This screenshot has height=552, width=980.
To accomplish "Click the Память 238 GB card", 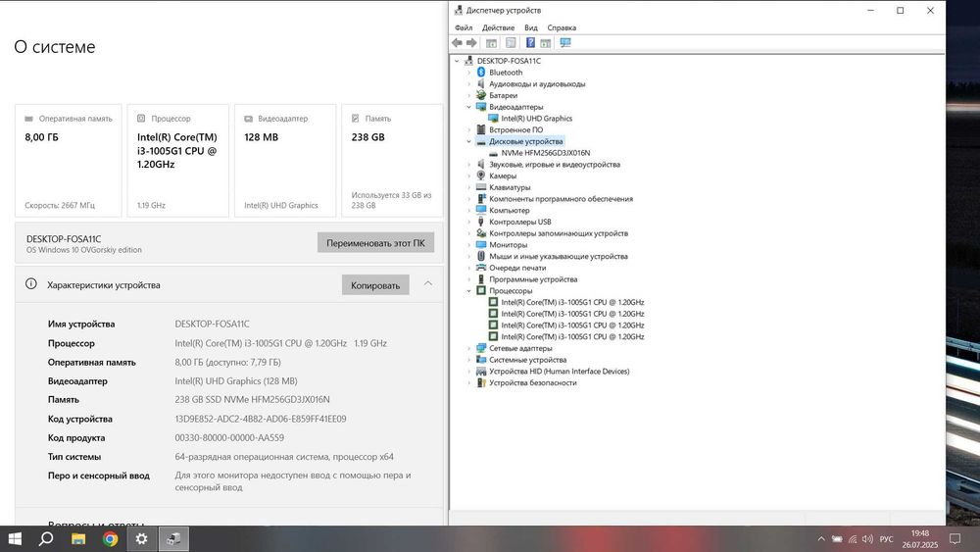I will pyautogui.click(x=392, y=161).
